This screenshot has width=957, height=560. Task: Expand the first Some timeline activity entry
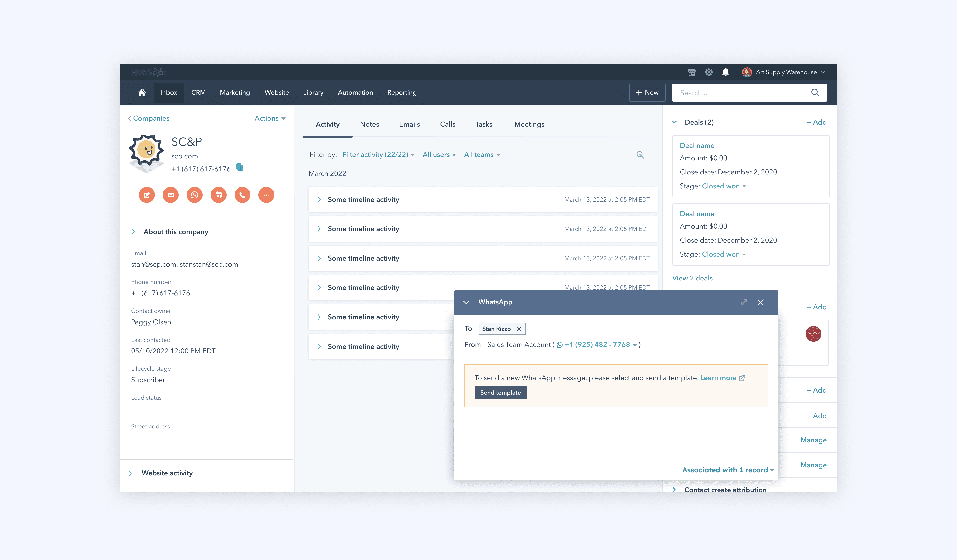(x=319, y=200)
